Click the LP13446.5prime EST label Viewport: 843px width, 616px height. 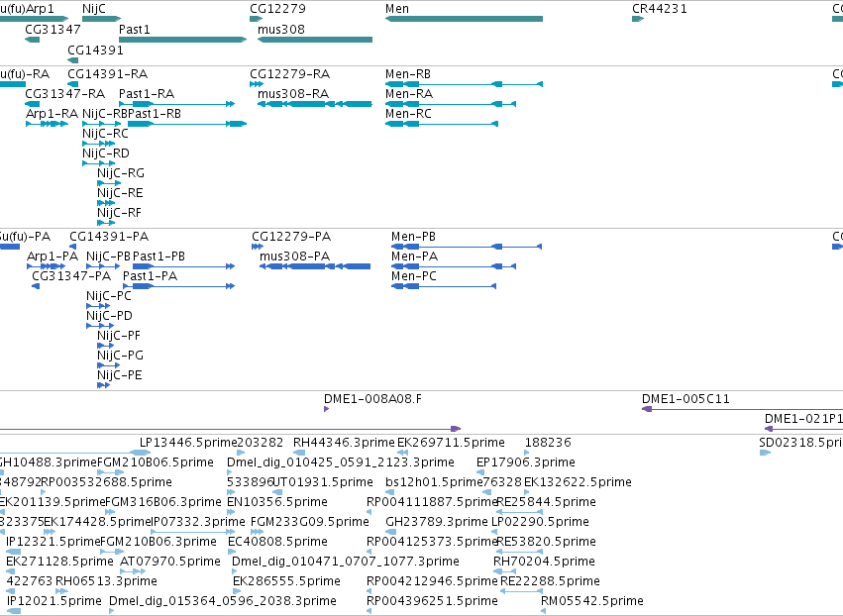[x=188, y=443]
